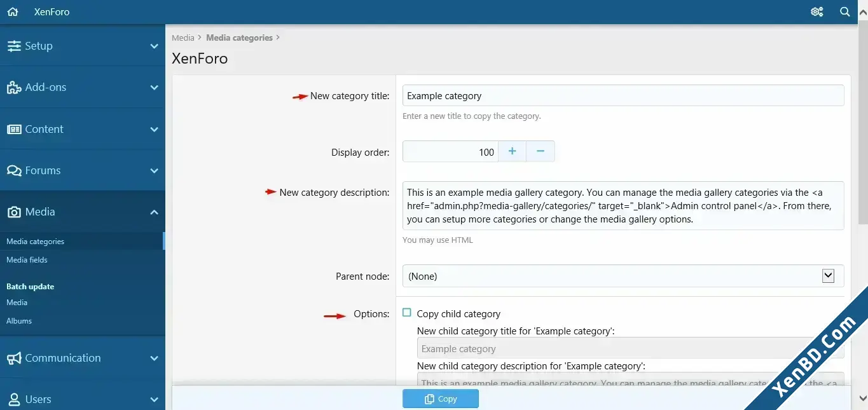Increase display order with plus button
Viewport: 868px width, 410px height.
click(512, 151)
